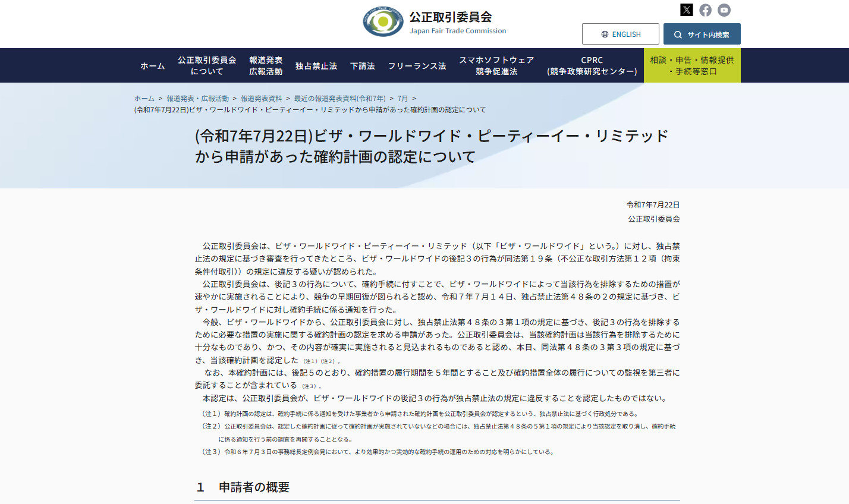Open the 報道発表資料 breadcrumb link
Image resolution: width=849 pixels, height=504 pixels.
262,98
